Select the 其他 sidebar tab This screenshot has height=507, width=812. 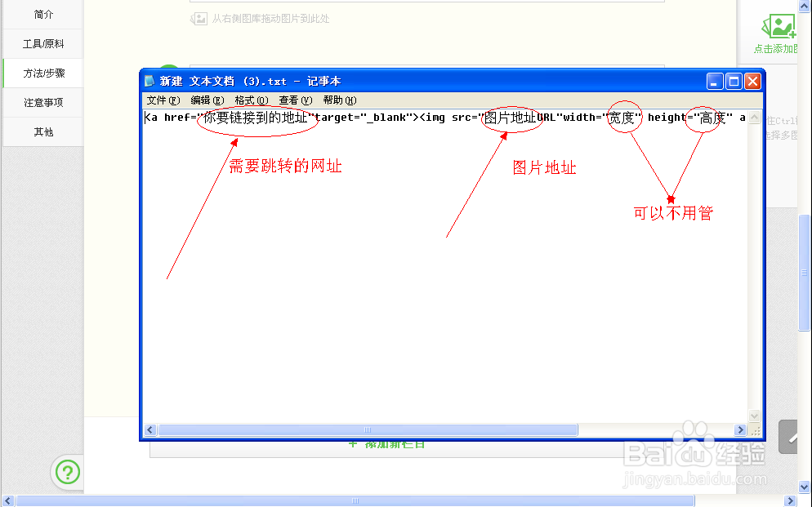[x=43, y=132]
